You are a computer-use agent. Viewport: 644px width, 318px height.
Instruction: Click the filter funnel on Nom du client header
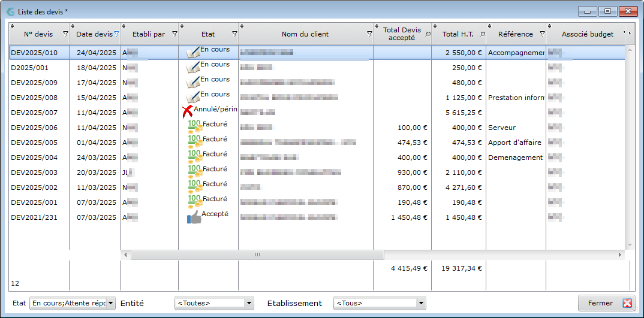369,35
